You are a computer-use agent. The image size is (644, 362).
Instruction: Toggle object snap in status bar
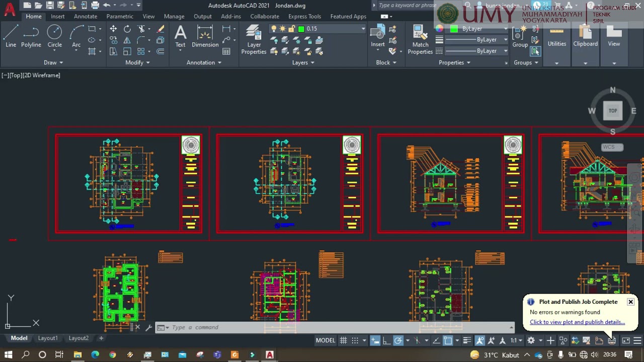[448, 340]
